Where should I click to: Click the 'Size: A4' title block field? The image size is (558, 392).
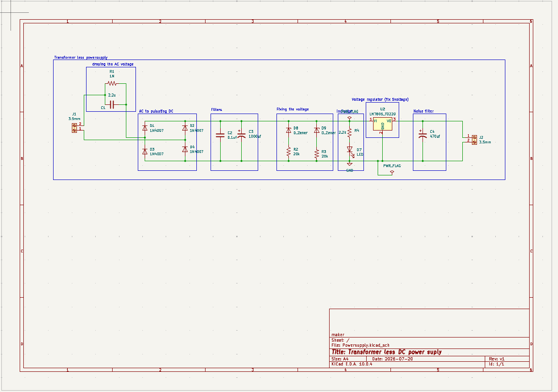tap(340, 359)
